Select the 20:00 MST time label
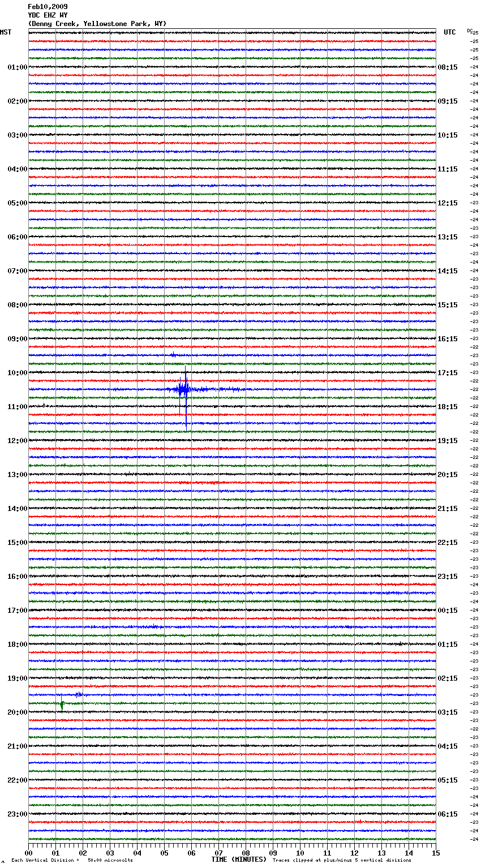 (17, 712)
